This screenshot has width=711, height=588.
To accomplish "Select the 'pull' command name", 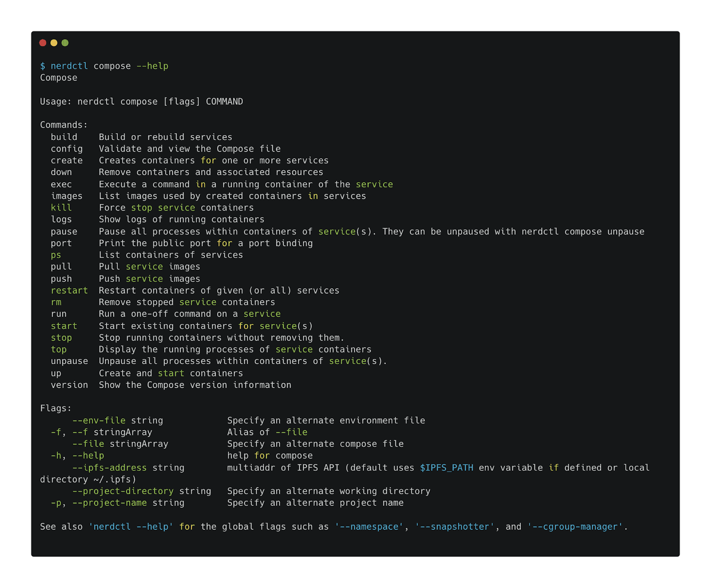I will (x=61, y=267).
